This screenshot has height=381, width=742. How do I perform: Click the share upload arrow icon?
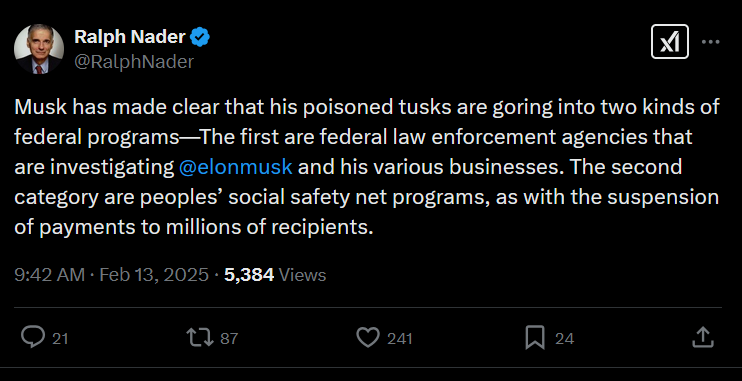point(703,337)
